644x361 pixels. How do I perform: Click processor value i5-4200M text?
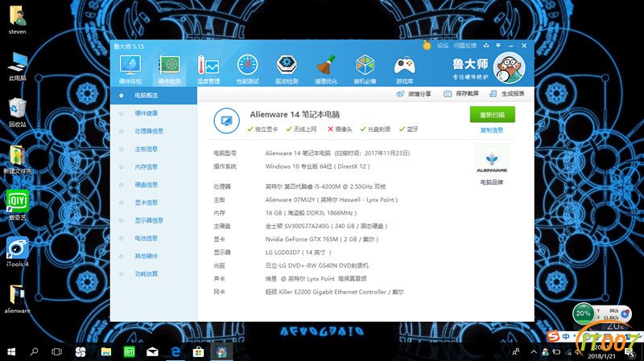coord(326,187)
